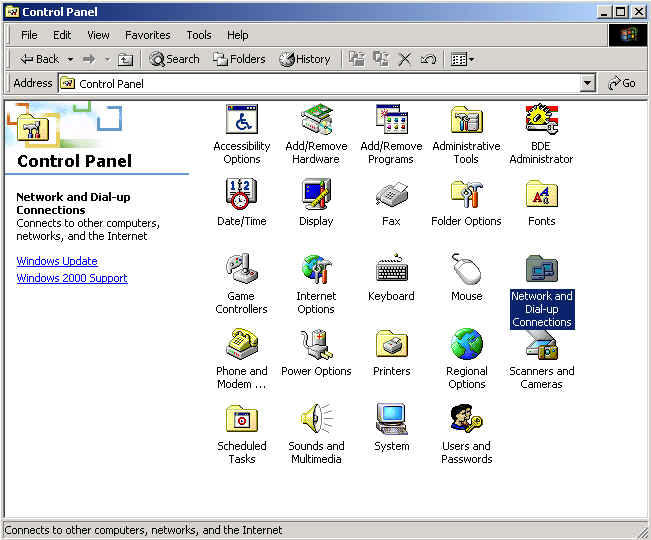Select the Fax icon
The width and height of the screenshot is (651, 540).
click(x=391, y=203)
